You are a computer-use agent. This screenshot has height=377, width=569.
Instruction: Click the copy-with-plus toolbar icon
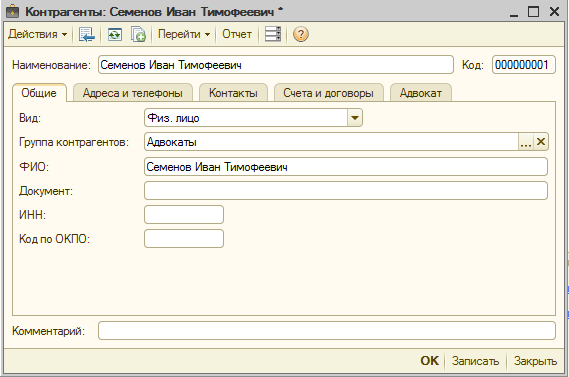click(x=138, y=34)
